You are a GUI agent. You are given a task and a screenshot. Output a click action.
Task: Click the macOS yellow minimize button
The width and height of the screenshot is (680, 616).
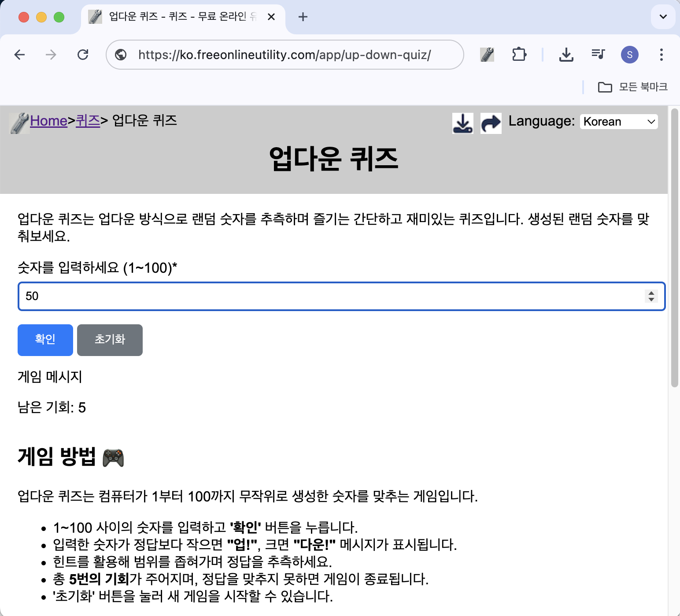click(41, 17)
